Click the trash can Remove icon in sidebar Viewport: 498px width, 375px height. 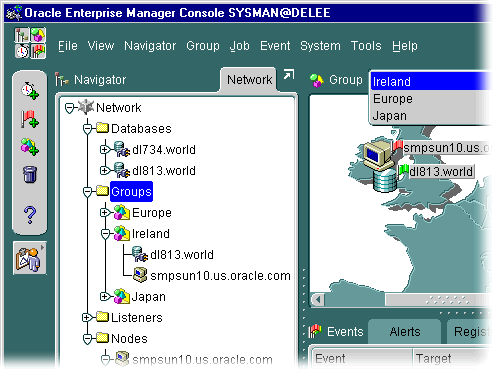pyautogui.click(x=30, y=174)
